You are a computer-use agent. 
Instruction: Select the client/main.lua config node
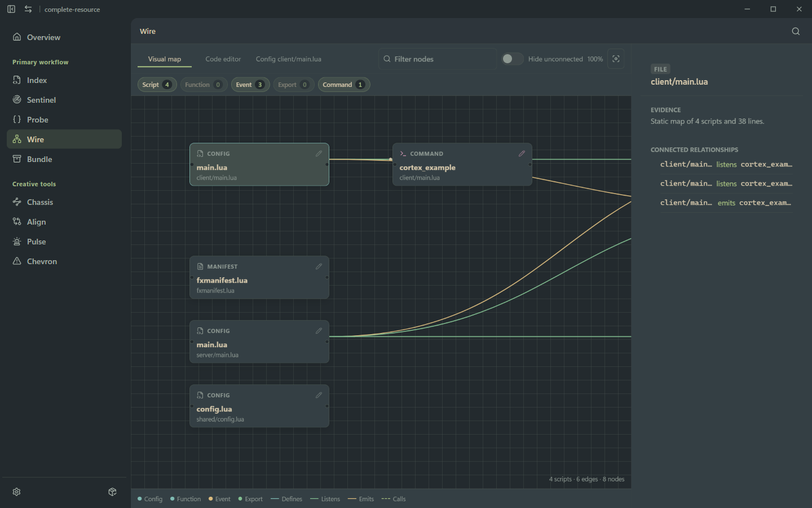[x=259, y=165]
